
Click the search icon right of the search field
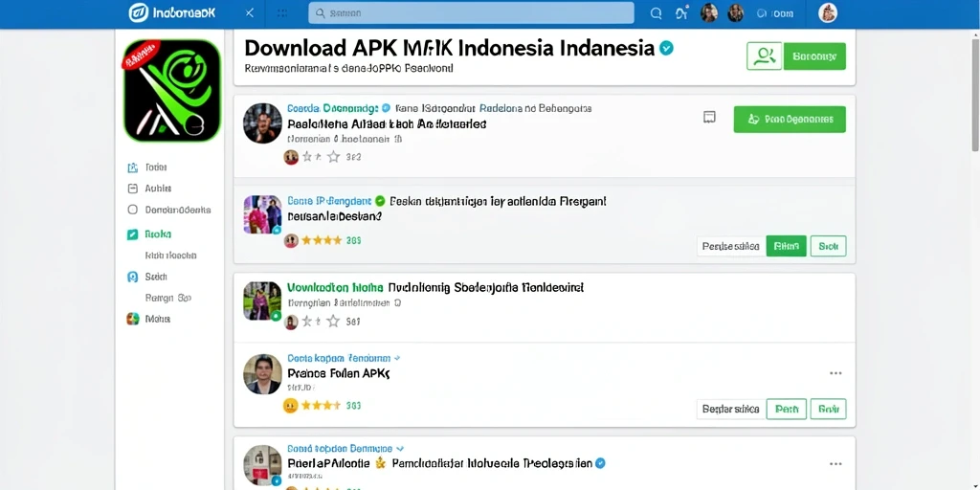656,13
